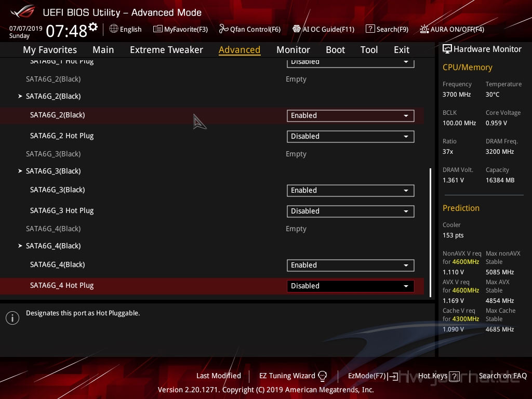
Task: Open the SATA6G_4 Hot Plug dropdown
Action: (x=351, y=286)
